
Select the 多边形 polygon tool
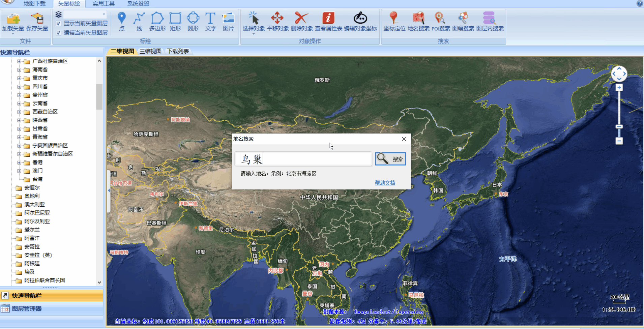[x=157, y=22]
